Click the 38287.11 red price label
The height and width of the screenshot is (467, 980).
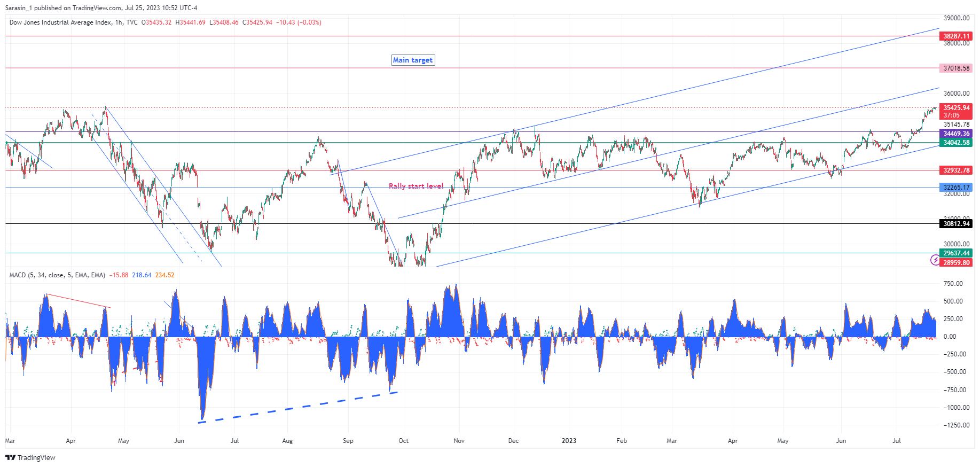956,36
